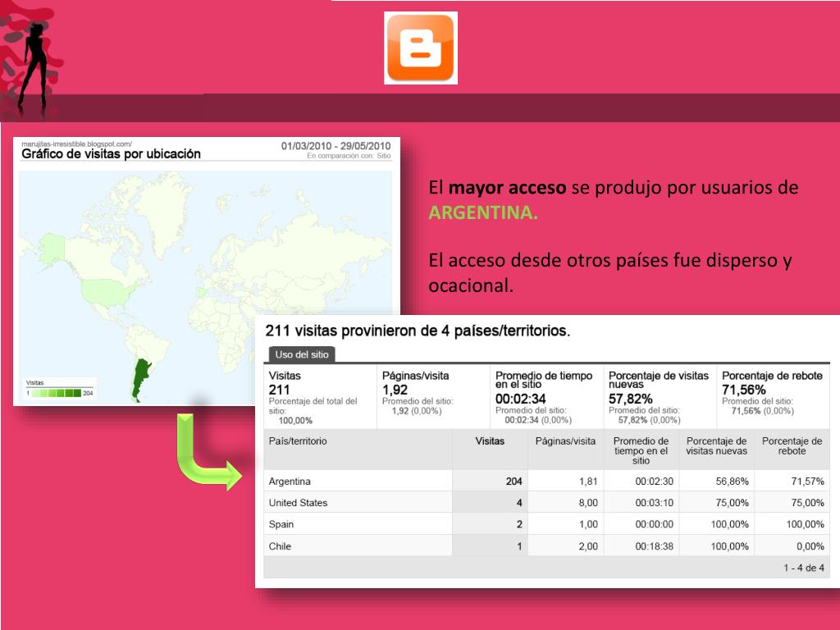
Task: Open the Argentina row link
Action: pos(290,481)
